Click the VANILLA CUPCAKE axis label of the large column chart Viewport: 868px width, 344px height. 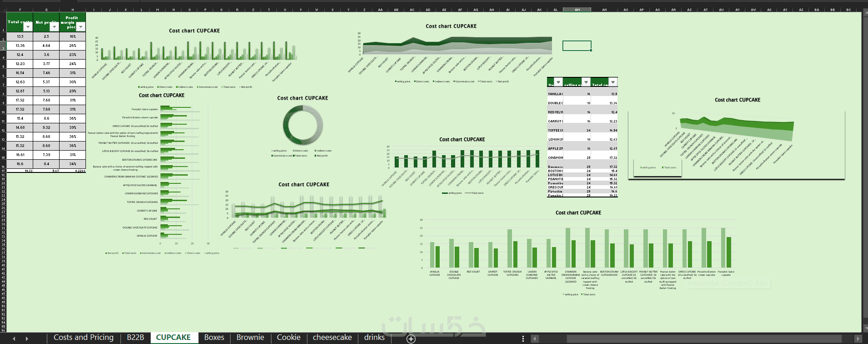pyautogui.click(x=435, y=273)
